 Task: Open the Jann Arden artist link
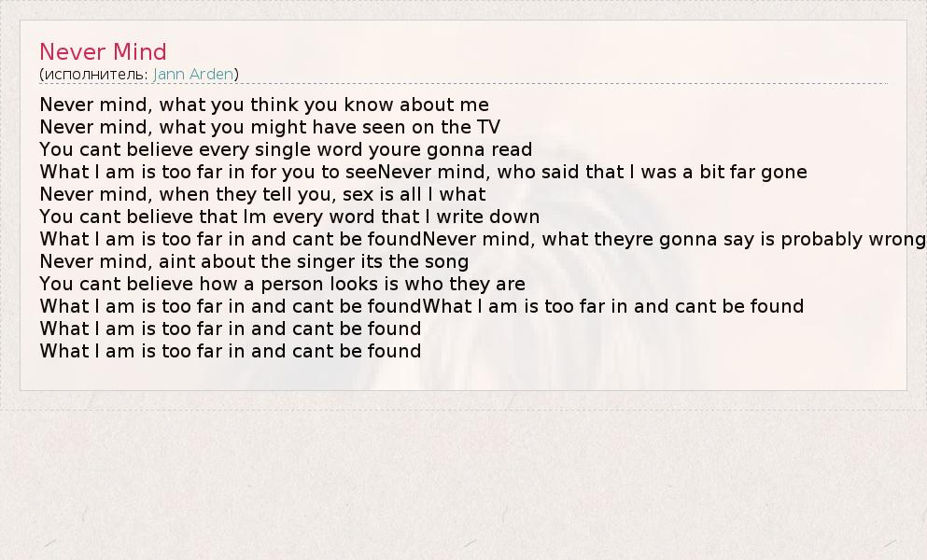coord(193,74)
